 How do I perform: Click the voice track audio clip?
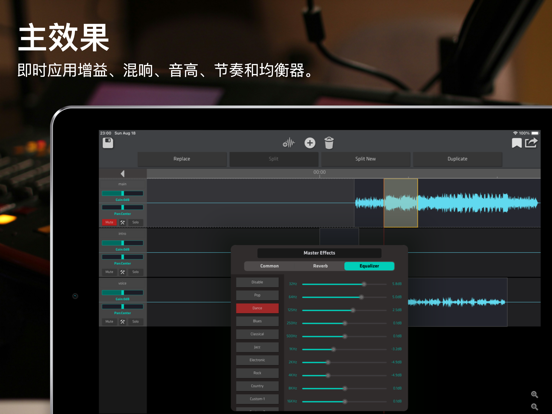457,302
